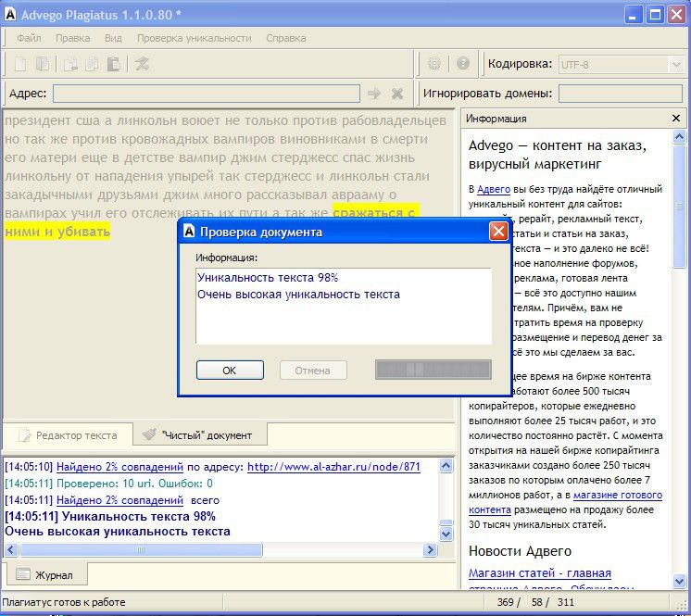Switch to the Редактор текста tab
This screenshot has width=691, height=616.
[68, 435]
